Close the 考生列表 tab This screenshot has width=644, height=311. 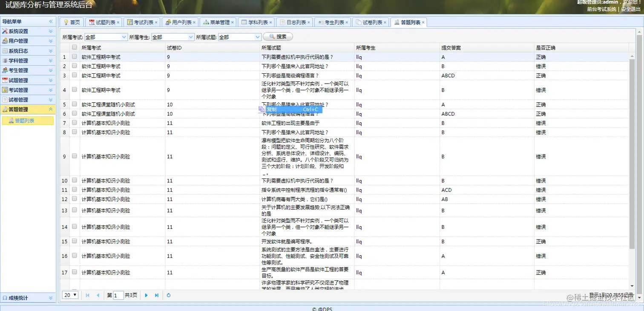[x=347, y=23]
